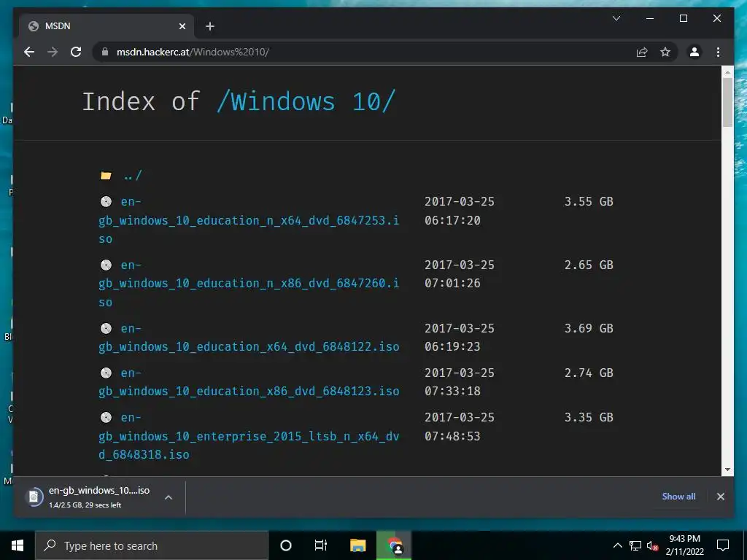Screen dimensions: 747x560
Task: Open the Chrome profile avatar
Action: 694,52
